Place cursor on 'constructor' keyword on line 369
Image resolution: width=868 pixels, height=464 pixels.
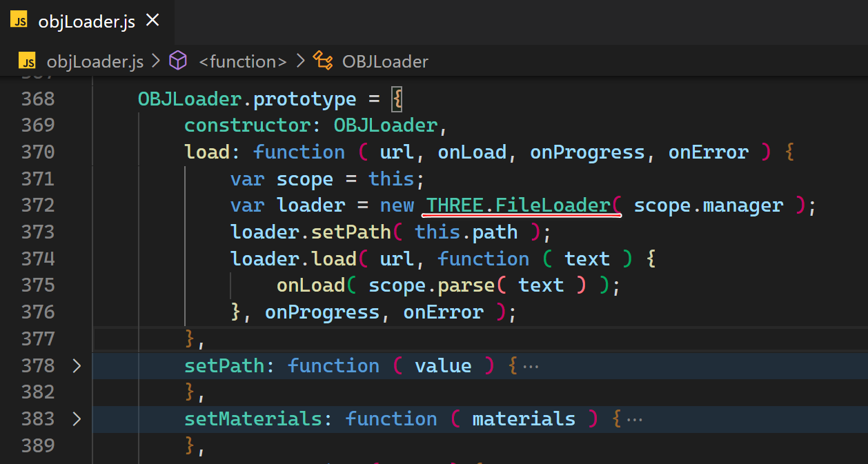click(x=247, y=125)
